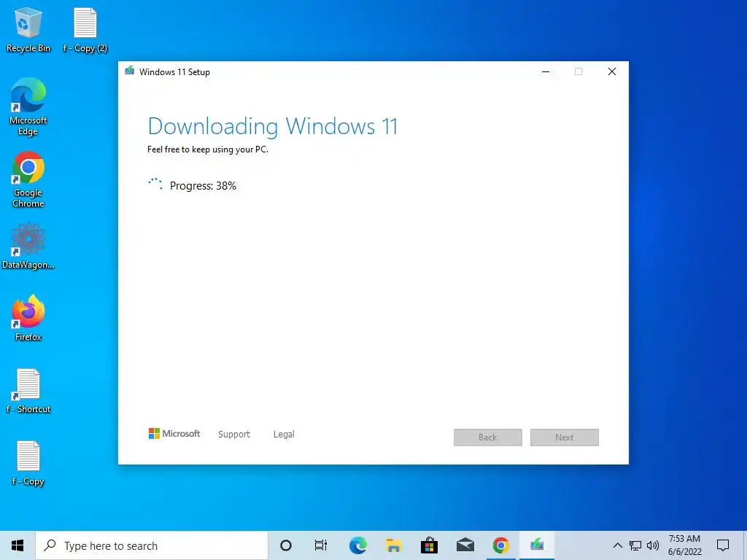Click the Microsoft logo in setup window
This screenshot has width=747, height=560.
(x=174, y=434)
